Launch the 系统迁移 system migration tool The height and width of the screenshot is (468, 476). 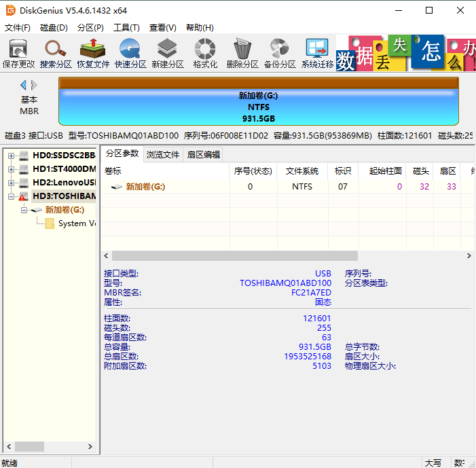317,54
